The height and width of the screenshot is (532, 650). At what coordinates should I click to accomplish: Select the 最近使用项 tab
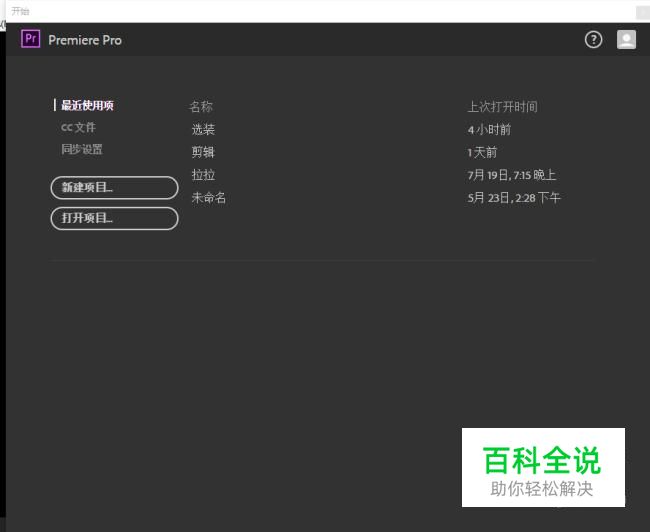[87, 105]
